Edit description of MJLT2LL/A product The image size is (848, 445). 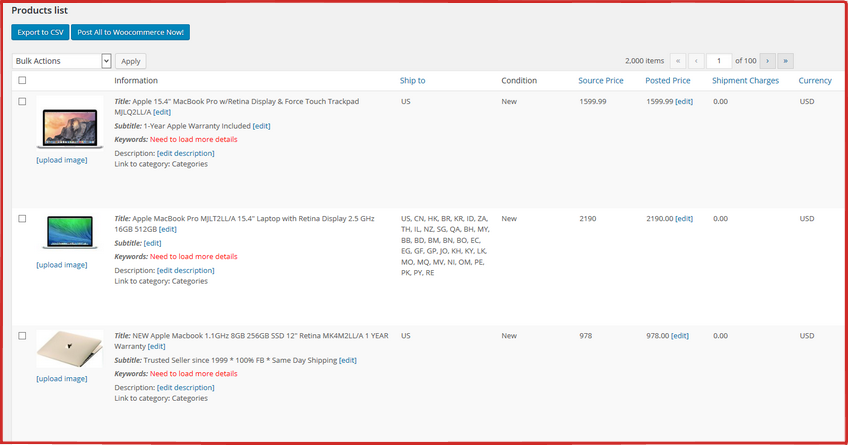pos(186,270)
